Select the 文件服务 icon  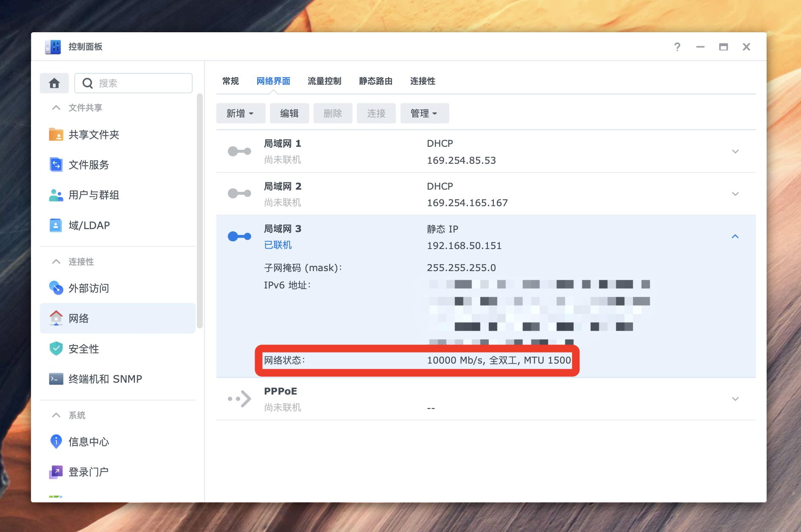[56, 165]
